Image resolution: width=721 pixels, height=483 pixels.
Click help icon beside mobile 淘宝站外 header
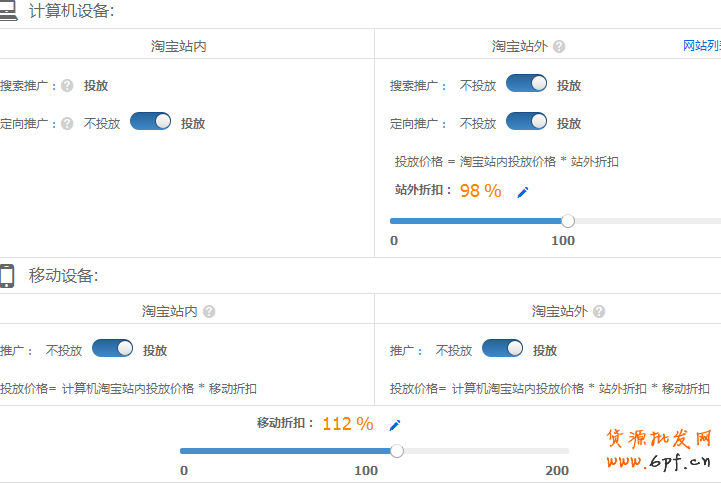pyautogui.click(x=599, y=312)
